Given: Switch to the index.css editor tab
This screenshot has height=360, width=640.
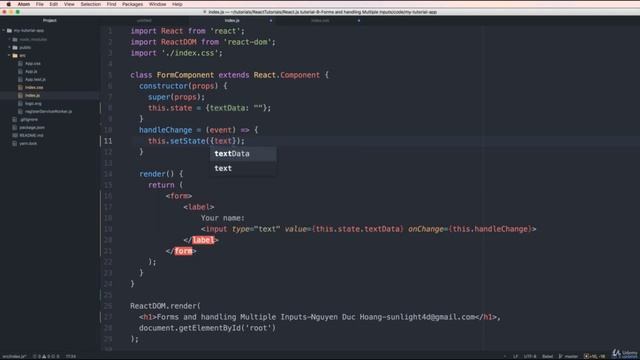Looking at the screenshot, I should tap(320, 20).
